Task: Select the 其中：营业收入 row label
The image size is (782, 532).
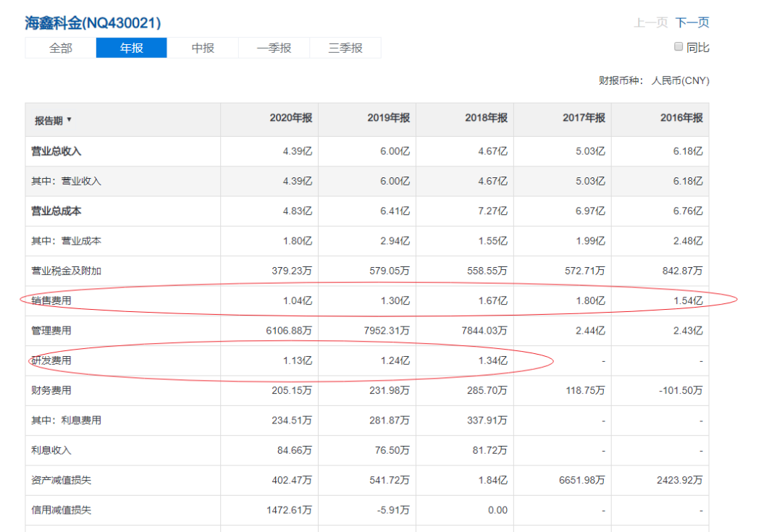Action: [67, 182]
